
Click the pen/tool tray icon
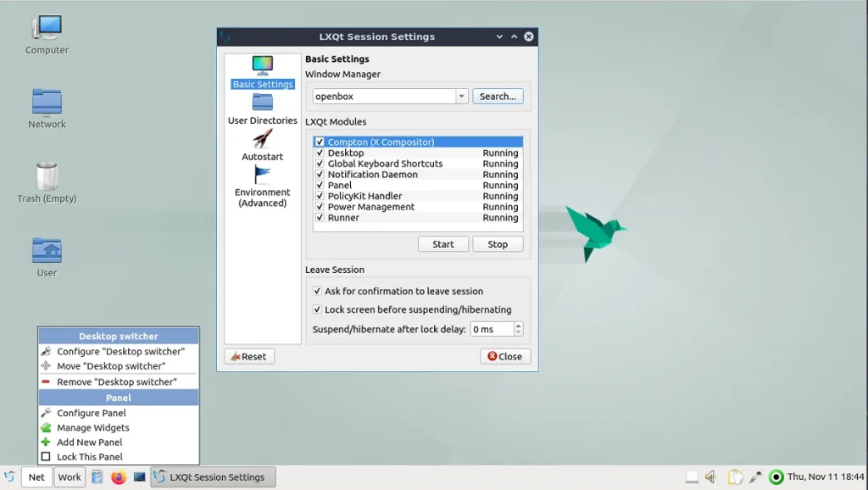pyautogui.click(x=755, y=476)
